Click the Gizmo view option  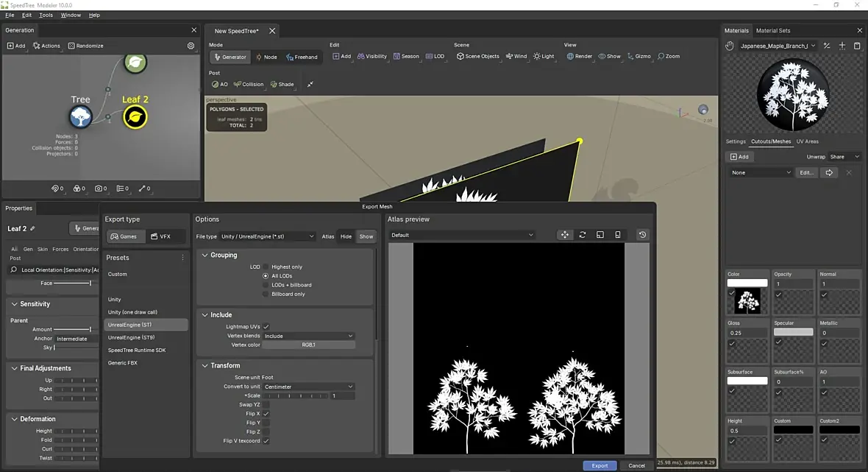[638, 57]
